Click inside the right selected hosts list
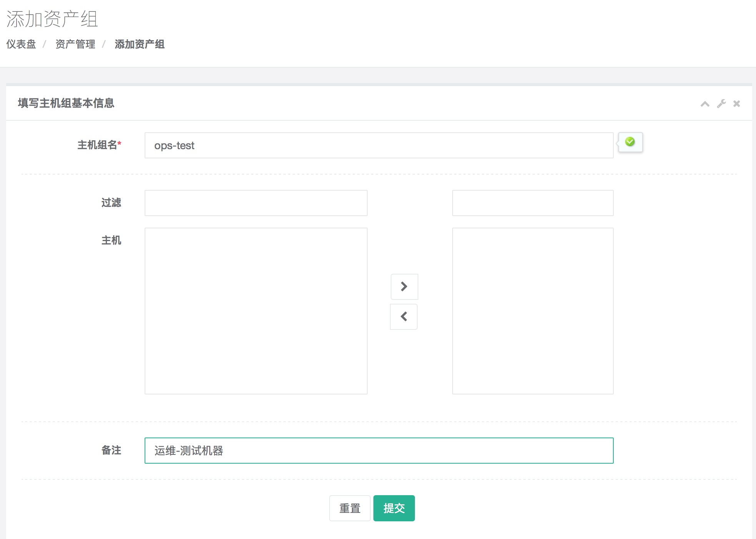 click(x=533, y=311)
